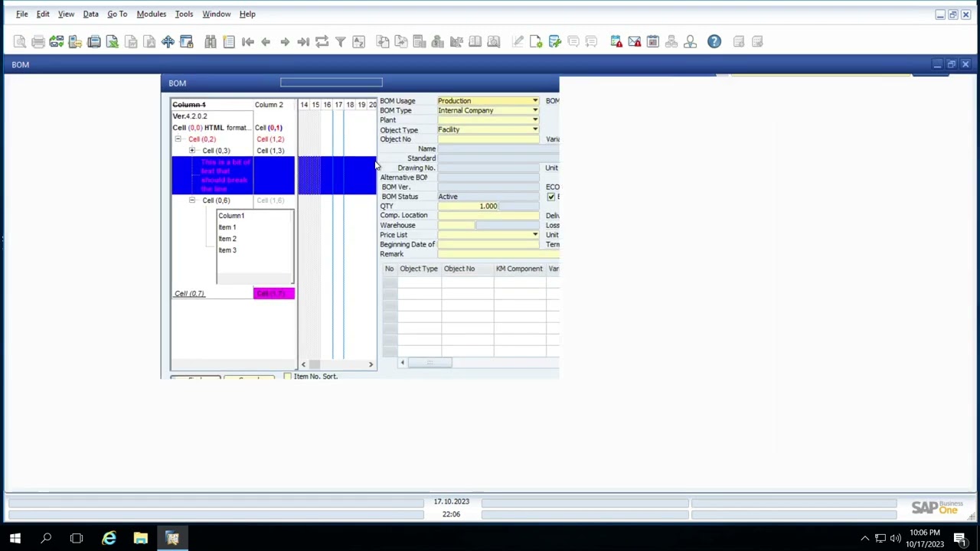The image size is (980, 551).
Task: Jump to the last data record
Action: [x=303, y=42]
